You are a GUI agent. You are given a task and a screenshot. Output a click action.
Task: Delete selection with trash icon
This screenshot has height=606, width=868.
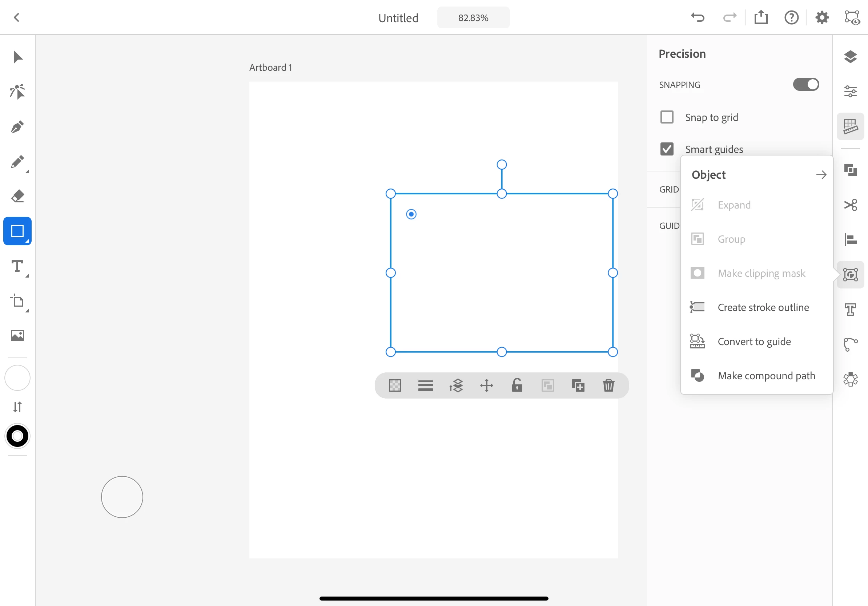point(608,386)
